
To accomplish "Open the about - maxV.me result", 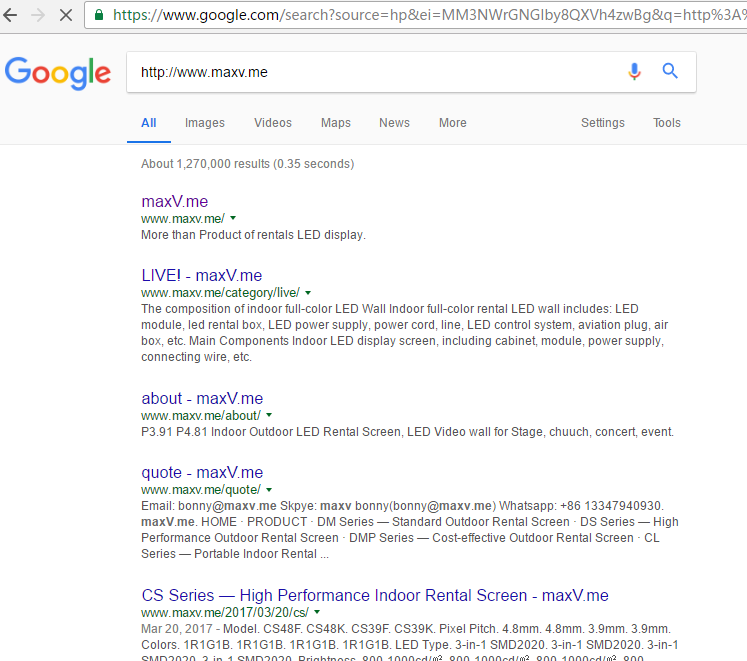I will click(202, 398).
